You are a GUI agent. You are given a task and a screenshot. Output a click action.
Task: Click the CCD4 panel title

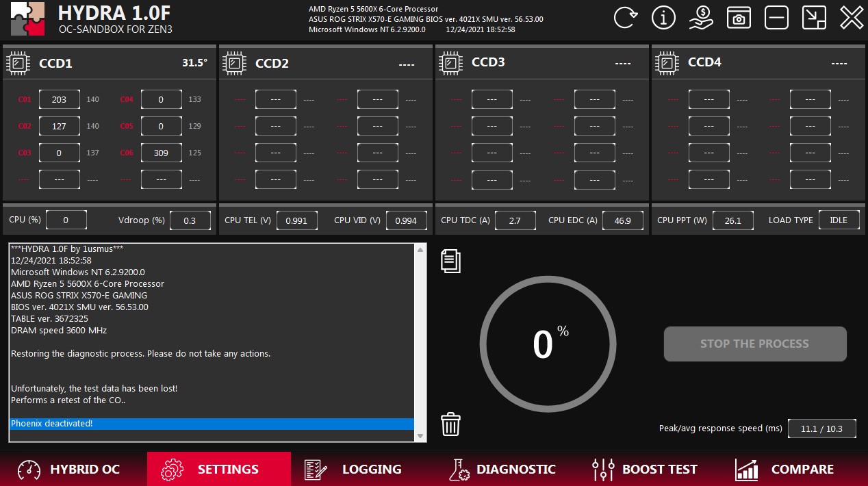pyautogui.click(x=704, y=62)
